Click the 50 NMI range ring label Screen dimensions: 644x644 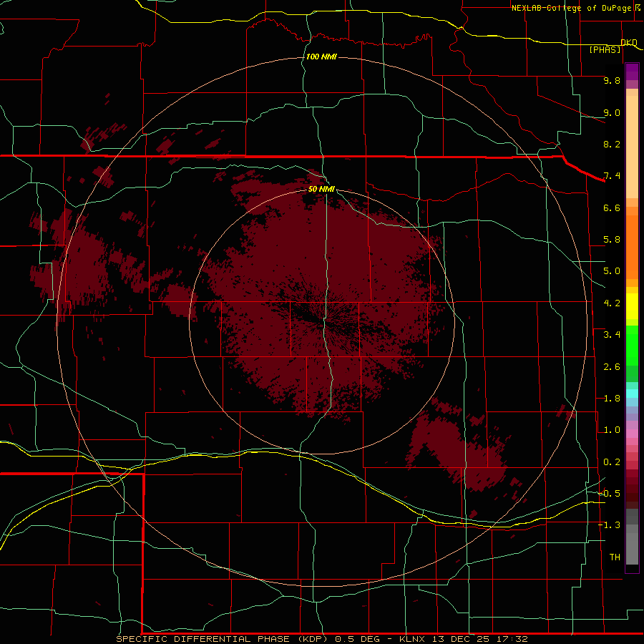tap(321, 189)
